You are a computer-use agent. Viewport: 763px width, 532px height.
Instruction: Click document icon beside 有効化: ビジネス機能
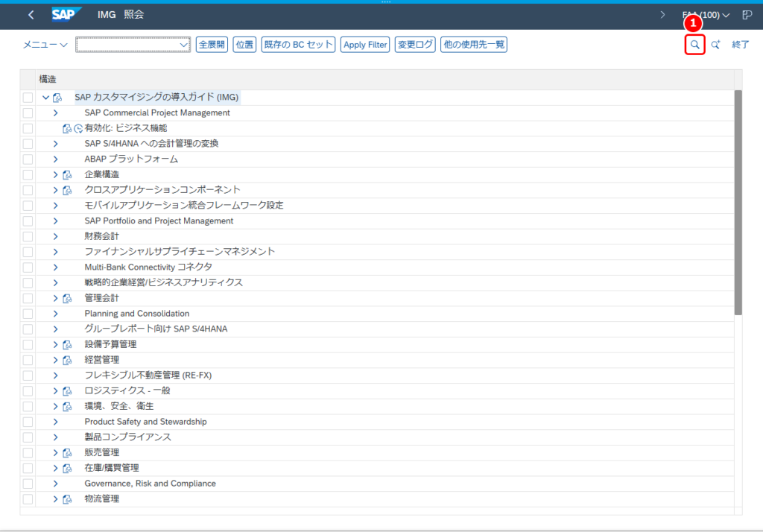tap(67, 128)
